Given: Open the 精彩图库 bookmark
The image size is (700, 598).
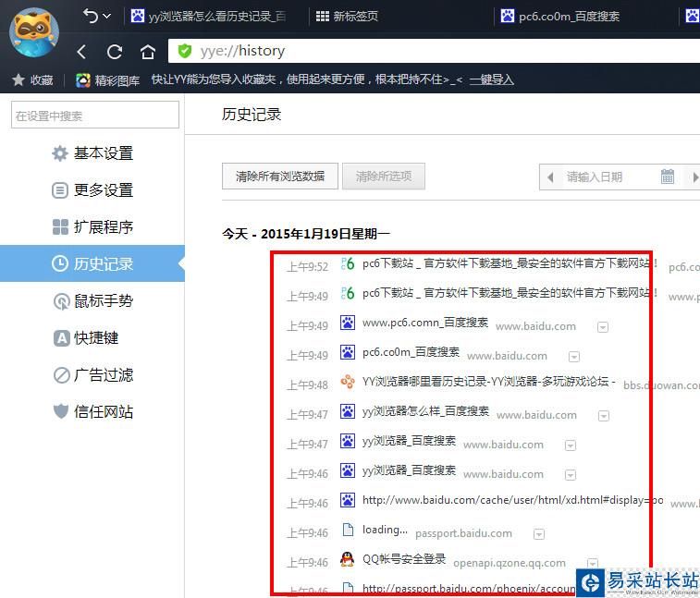Looking at the screenshot, I should pyautogui.click(x=107, y=80).
